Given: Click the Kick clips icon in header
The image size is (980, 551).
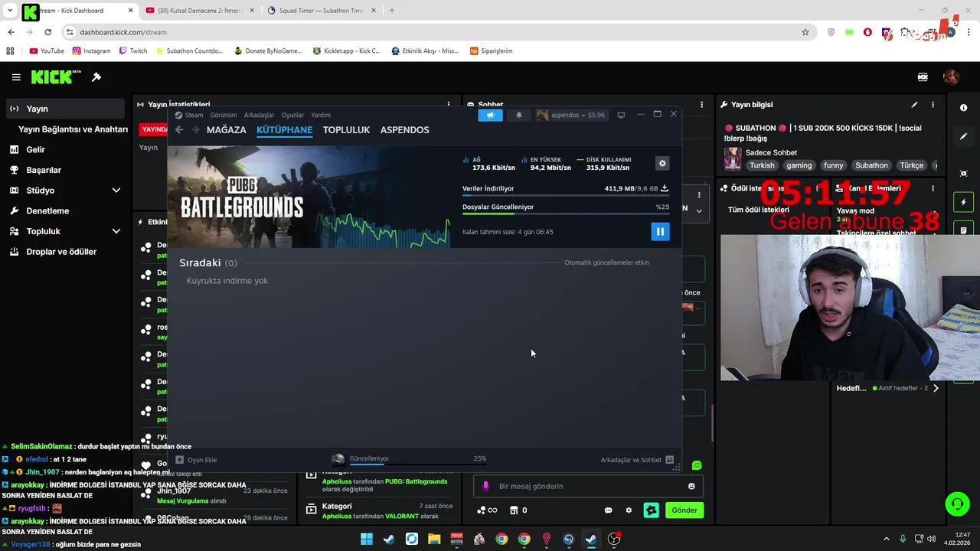Looking at the screenshot, I should [x=923, y=77].
